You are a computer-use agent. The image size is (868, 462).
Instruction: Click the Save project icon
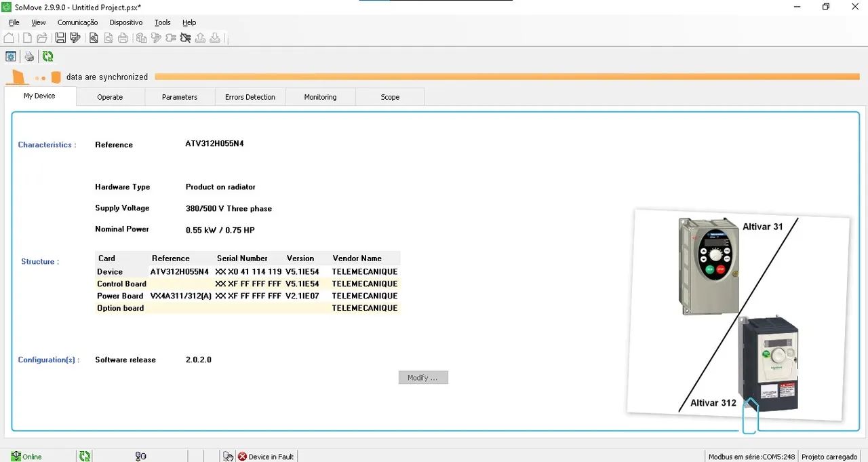(60, 38)
